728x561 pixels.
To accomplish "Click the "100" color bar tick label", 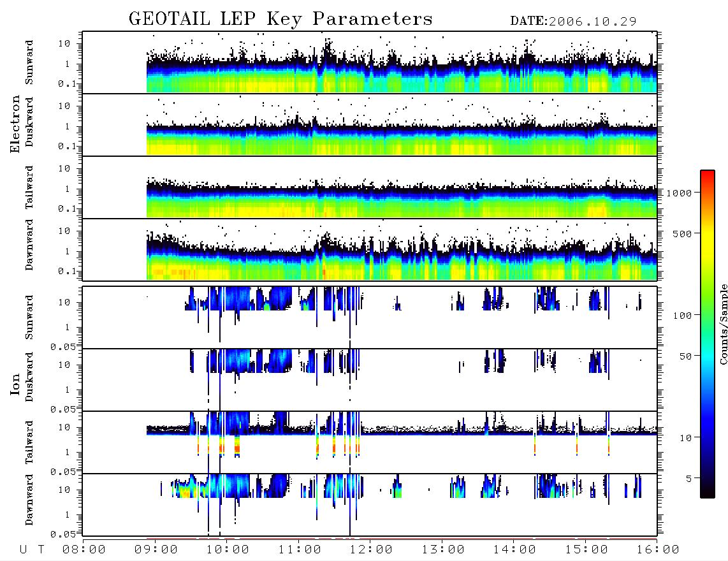I will click(683, 316).
